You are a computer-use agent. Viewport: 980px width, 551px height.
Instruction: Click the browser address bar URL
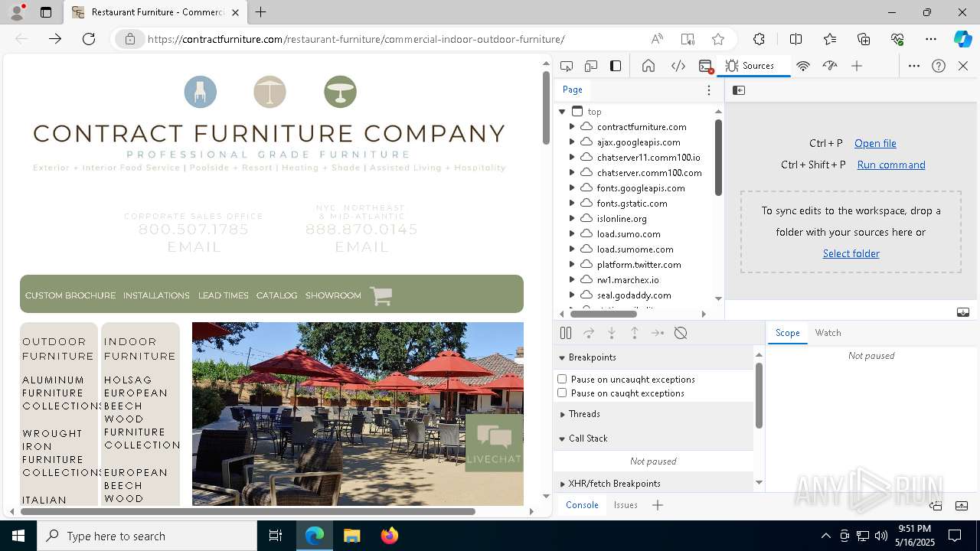[x=356, y=39]
